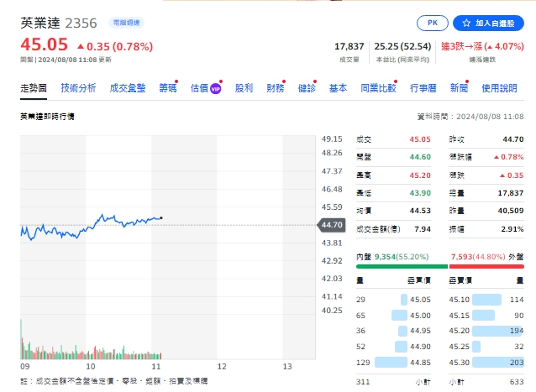536x392 pixels.
Task: Click the purple VIP badge icon
Action: click(215, 89)
